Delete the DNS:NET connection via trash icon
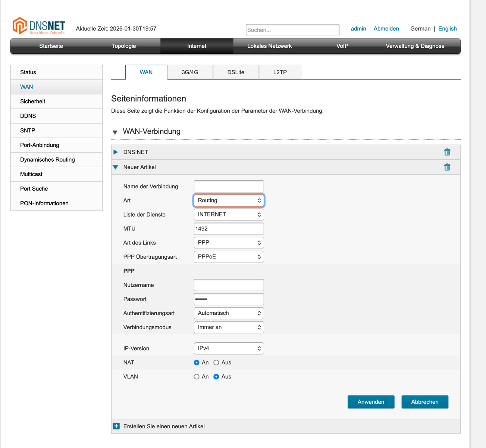486x448 pixels. tap(447, 152)
